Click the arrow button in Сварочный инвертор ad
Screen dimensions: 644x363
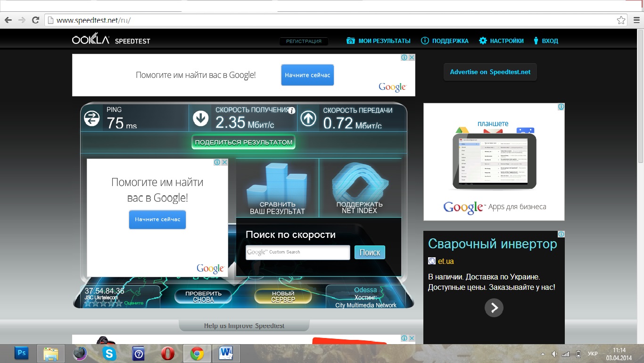tap(494, 308)
